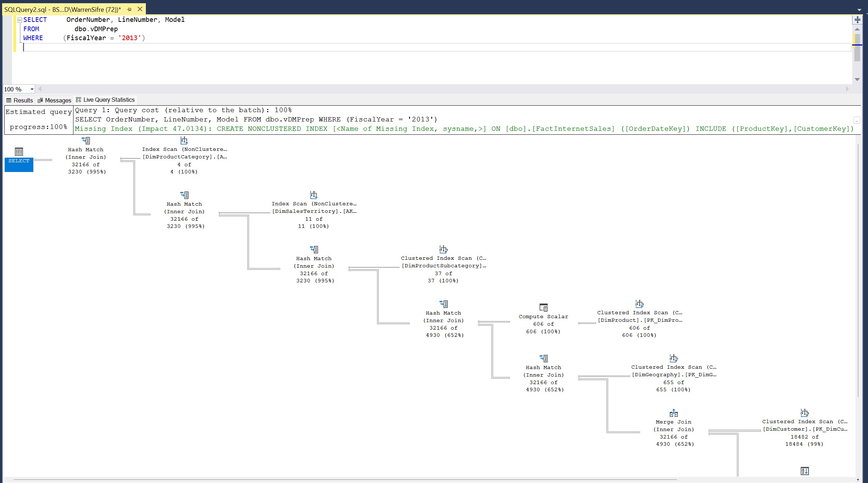Click the editor vertical scrollbar down arrow

857,80
